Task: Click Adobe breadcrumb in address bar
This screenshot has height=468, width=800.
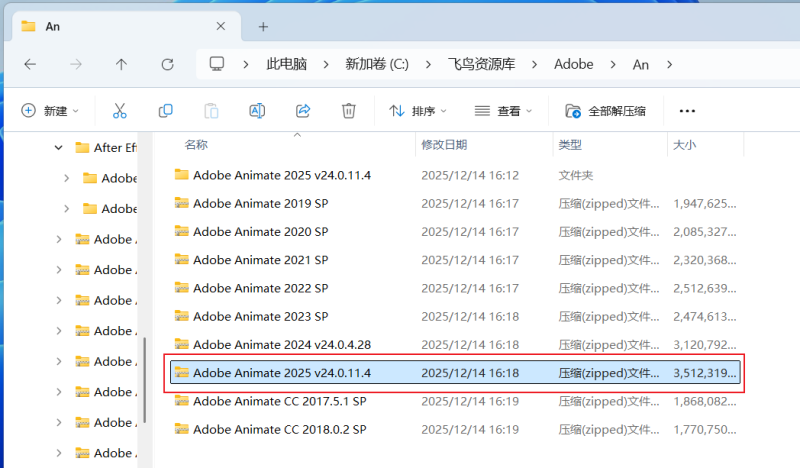Action: (x=573, y=64)
